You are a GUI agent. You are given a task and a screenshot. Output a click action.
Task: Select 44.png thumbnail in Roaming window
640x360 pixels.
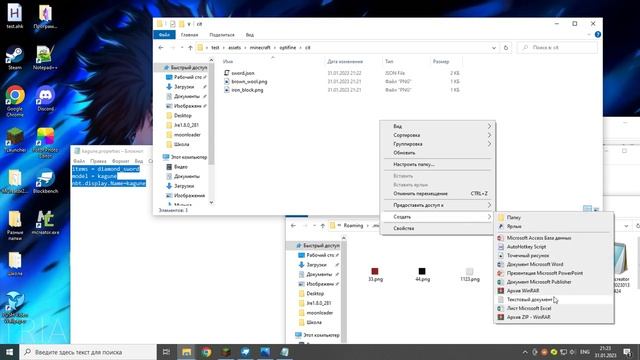click(422, 275)
